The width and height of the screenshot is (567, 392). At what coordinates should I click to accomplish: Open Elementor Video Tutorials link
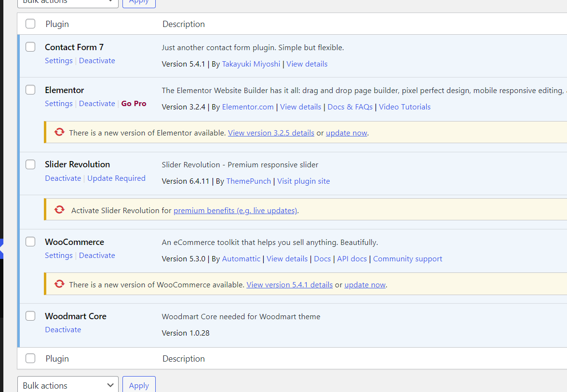coord(405,107)
